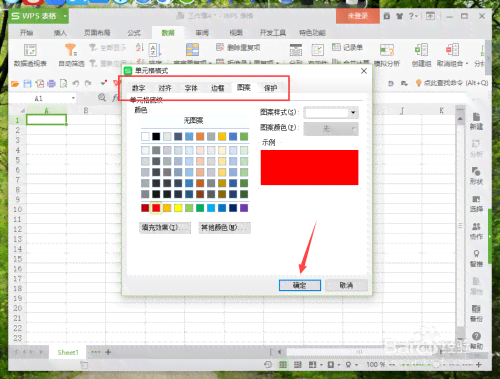Screen dimensions: 500x379
Task: Open the Insert ribbon tab
Action: click(60, 33)
